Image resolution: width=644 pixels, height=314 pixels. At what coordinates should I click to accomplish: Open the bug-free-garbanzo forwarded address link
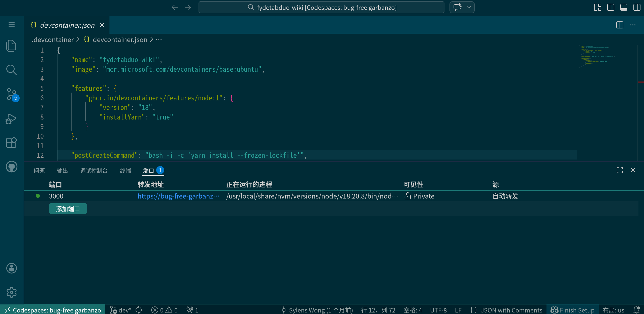(178, 196)
